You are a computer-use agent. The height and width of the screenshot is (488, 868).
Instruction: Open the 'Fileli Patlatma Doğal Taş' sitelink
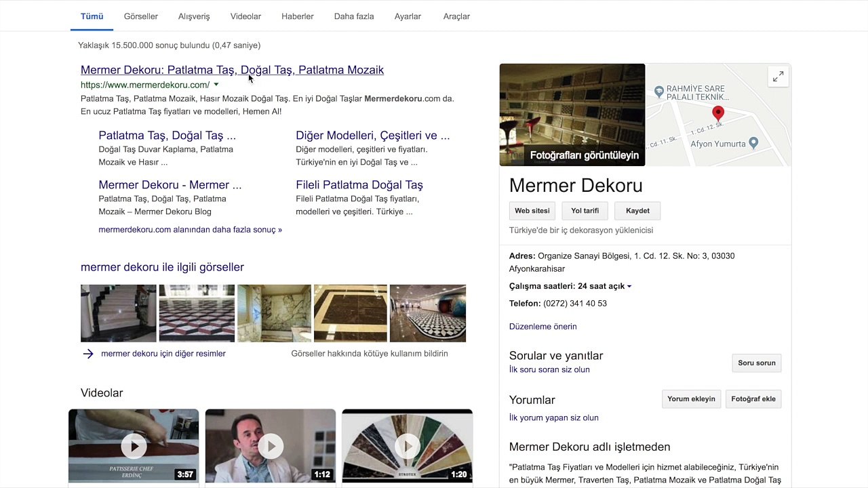(359, 185)
